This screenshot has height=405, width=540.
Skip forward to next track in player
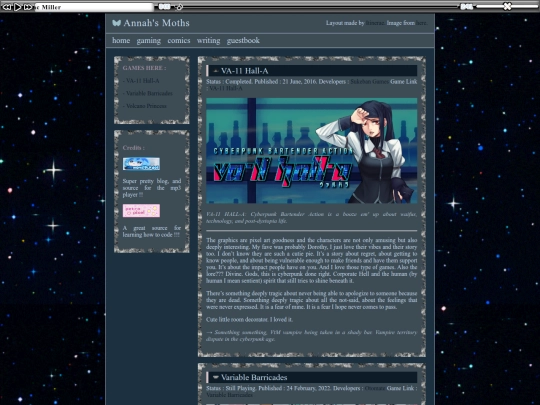28,7
